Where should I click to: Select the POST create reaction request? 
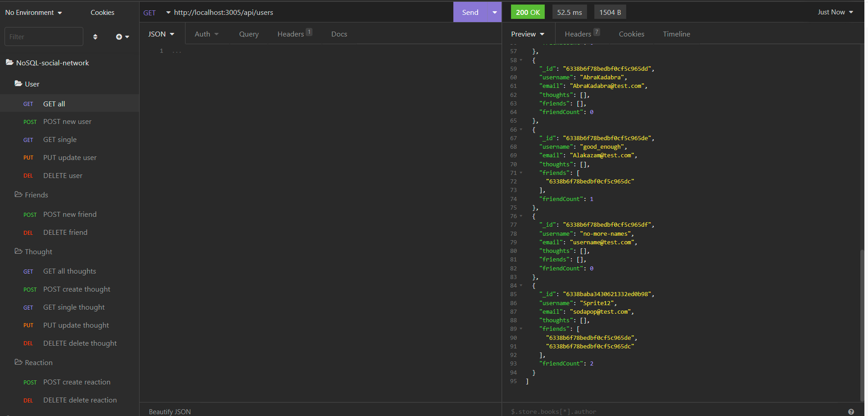coord(69,382)
